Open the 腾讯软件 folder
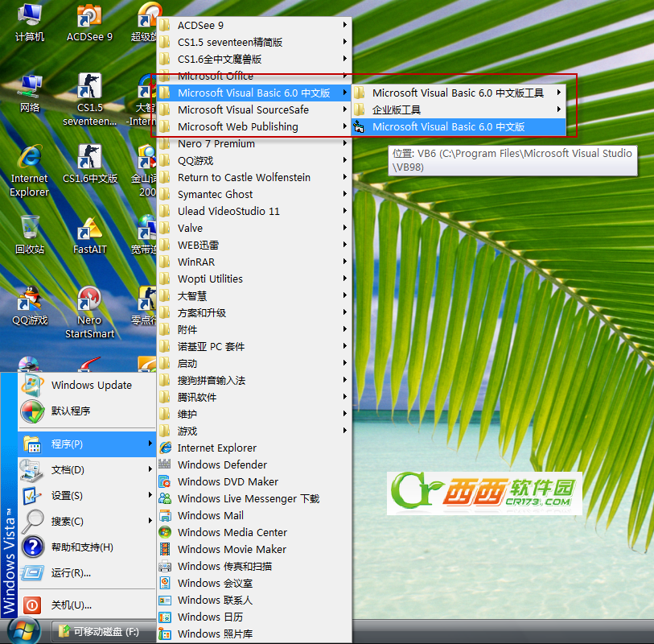Viewport: 654px width, 644px height. click(x=254, y=398)
